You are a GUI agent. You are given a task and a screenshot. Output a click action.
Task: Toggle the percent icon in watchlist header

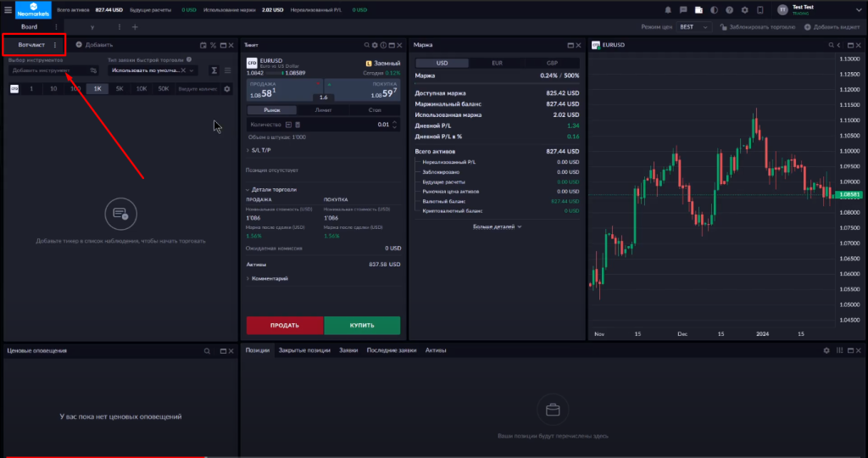[x=213, y=46]
